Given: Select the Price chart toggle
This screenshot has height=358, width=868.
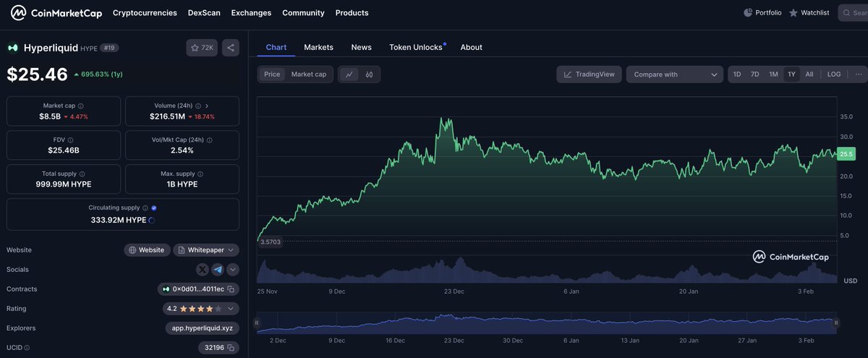Looking at the screenshot, I should click(x=272, y=74).
